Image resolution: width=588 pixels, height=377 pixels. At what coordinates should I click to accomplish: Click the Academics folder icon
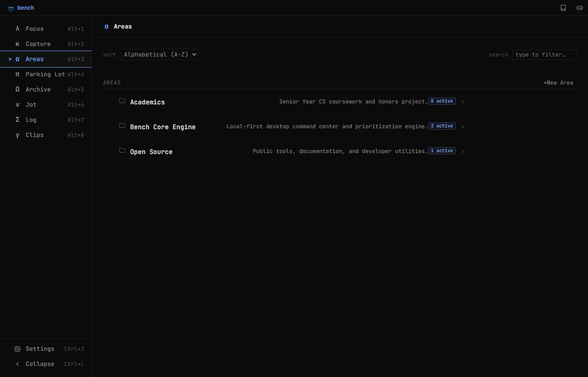[122, 101]
